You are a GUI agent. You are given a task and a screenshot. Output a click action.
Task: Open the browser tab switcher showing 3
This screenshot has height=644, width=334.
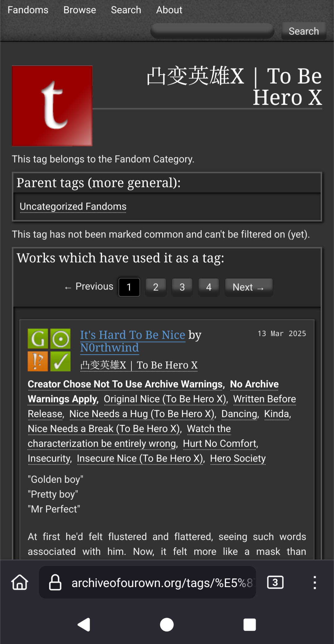(275, 582)
